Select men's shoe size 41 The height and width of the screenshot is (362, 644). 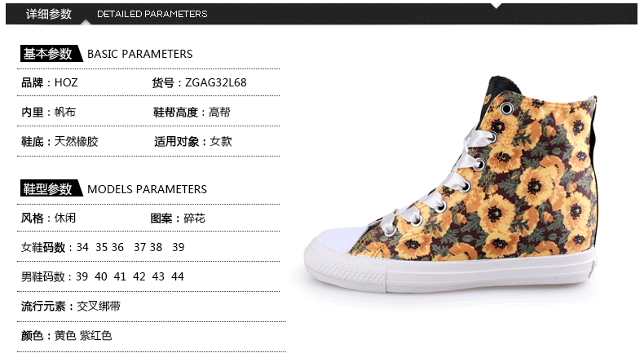click(120, 276)
